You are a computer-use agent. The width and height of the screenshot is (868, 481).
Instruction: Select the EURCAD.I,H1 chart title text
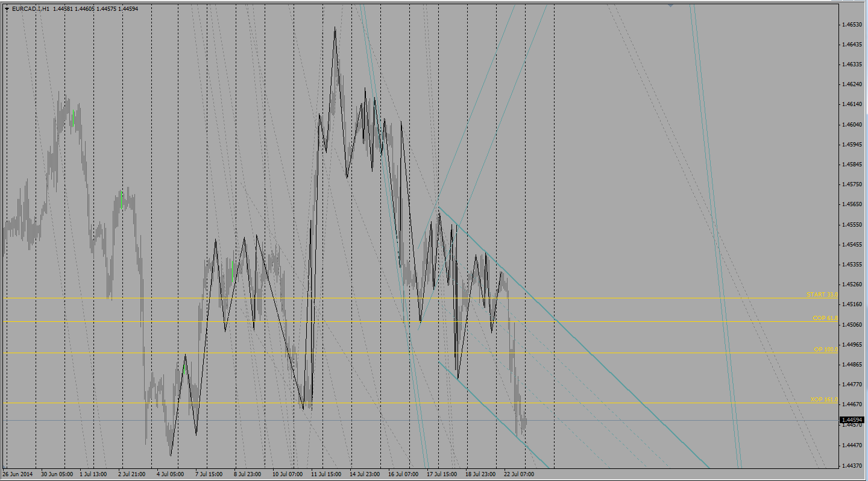tap(31, 8)
